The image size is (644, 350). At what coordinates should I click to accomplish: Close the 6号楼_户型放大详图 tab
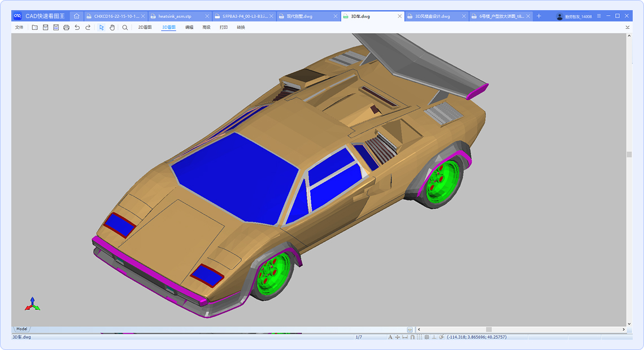(528, 16)
